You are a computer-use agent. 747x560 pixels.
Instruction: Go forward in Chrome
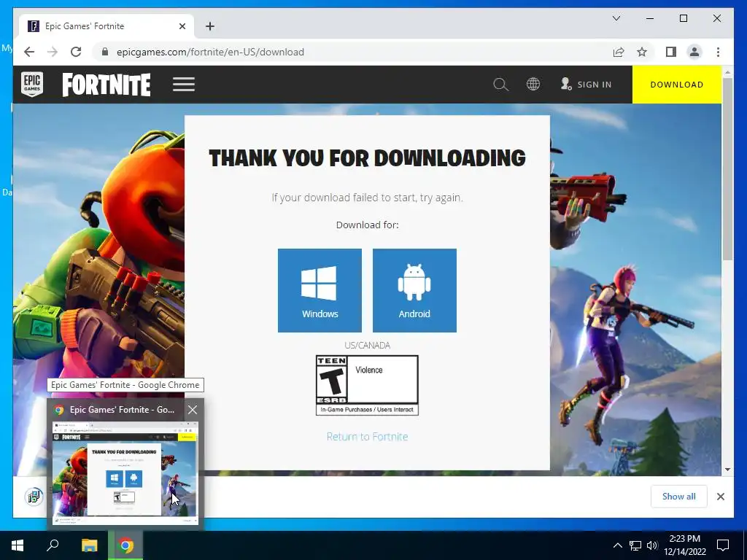point(53,52)
